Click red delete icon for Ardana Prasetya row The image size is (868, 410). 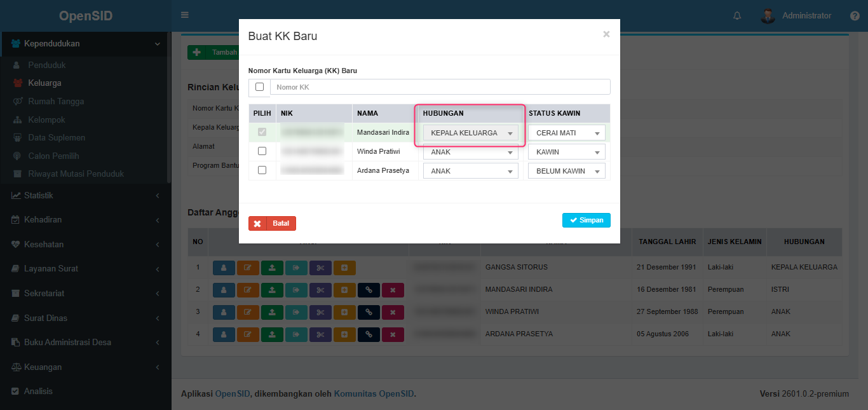393,334
